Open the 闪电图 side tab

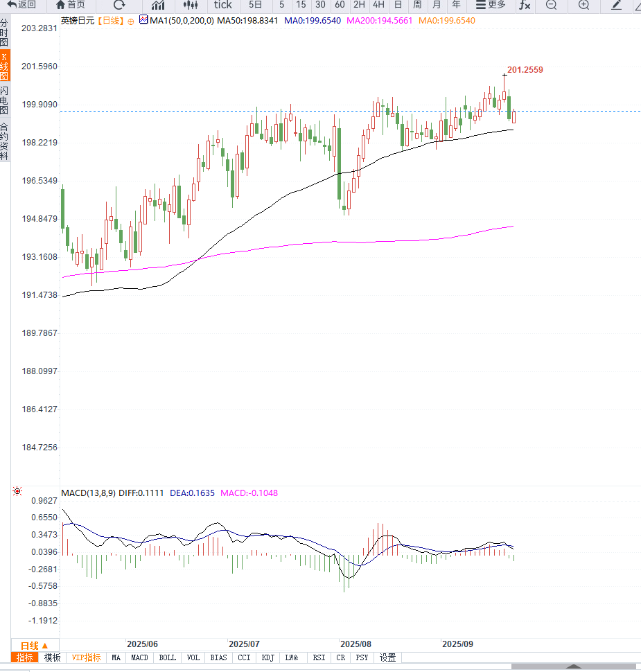[4, 100]
